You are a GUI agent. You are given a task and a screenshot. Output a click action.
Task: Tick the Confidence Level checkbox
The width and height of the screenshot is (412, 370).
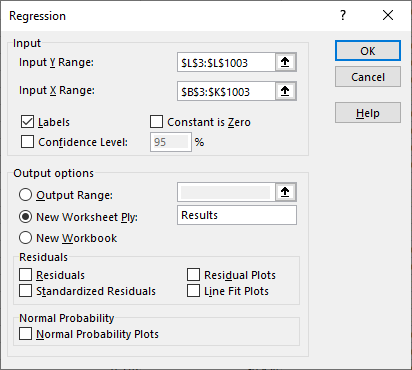tap(27, 142)
